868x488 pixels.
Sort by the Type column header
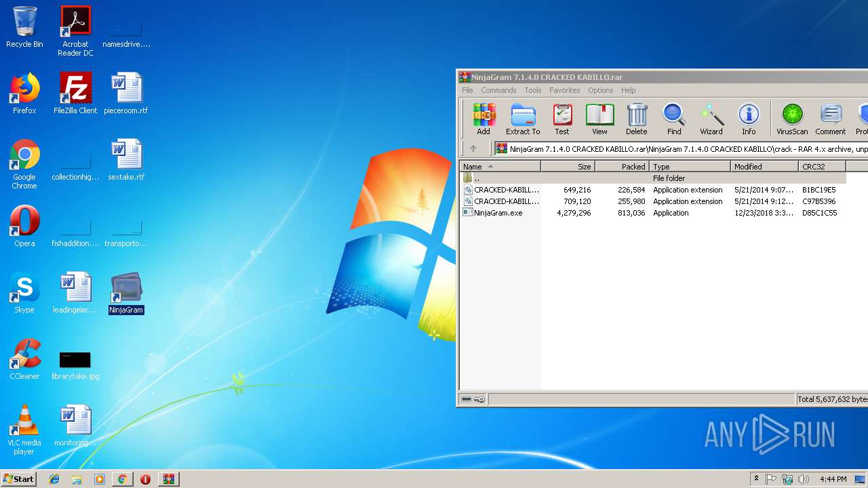(690, 166)
